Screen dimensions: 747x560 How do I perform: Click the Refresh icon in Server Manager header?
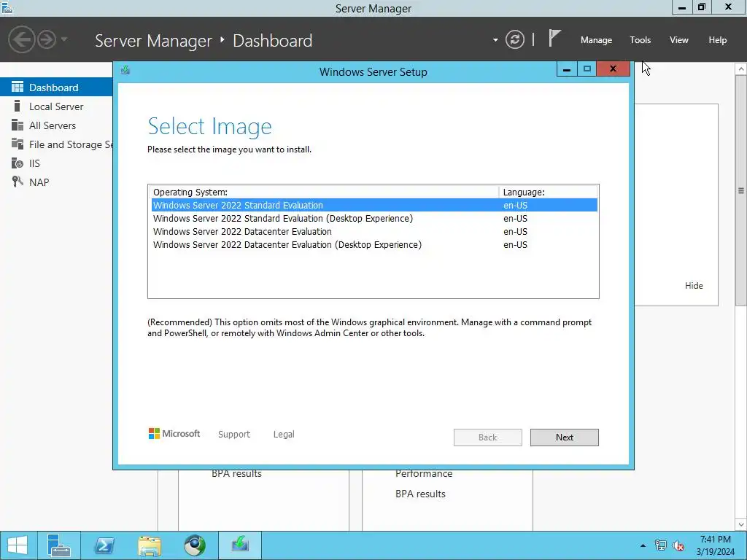(x=514, y=39)
